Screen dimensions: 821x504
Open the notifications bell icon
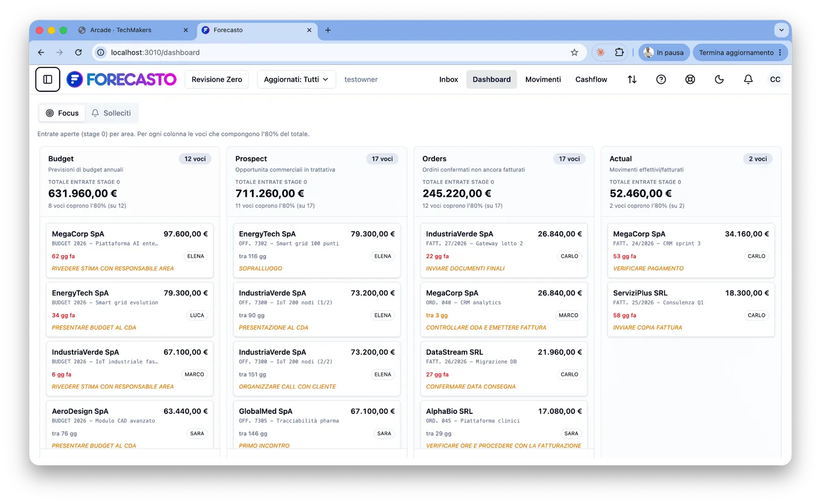click(748, 80)
